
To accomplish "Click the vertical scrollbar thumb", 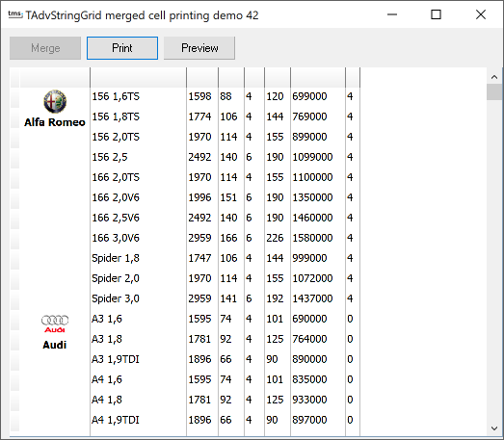I will [494, 92].
